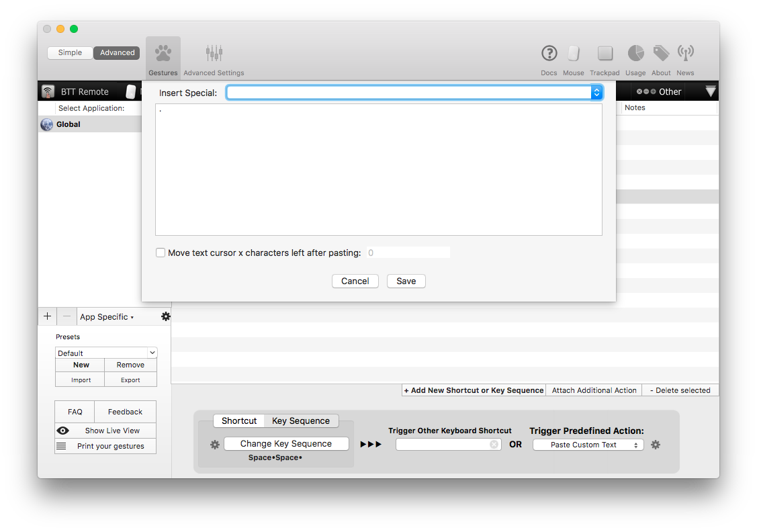
Task: Open Docs help icon
Action: (x=549, y=53)
